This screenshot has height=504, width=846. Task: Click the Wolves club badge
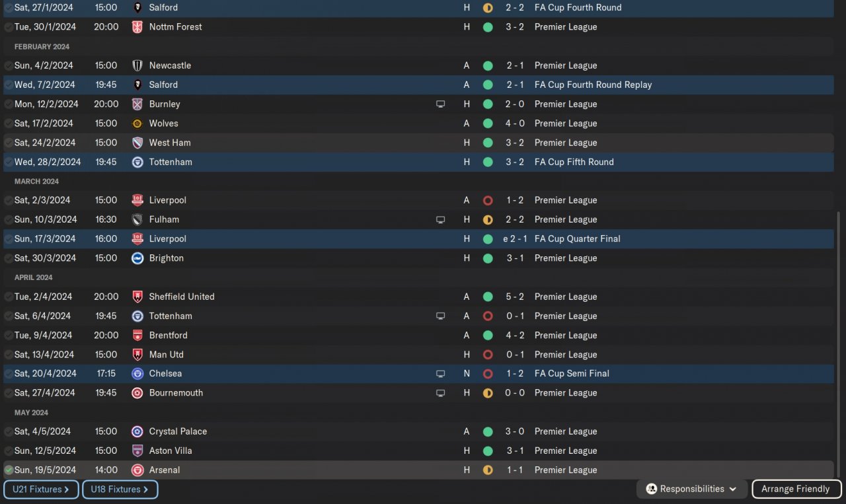137,124
